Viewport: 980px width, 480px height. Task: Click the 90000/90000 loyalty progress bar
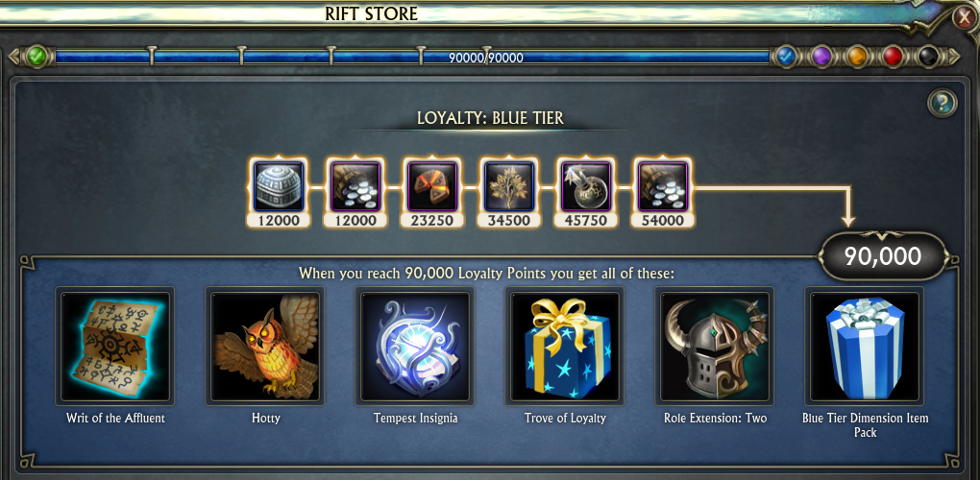pos(412,58)
